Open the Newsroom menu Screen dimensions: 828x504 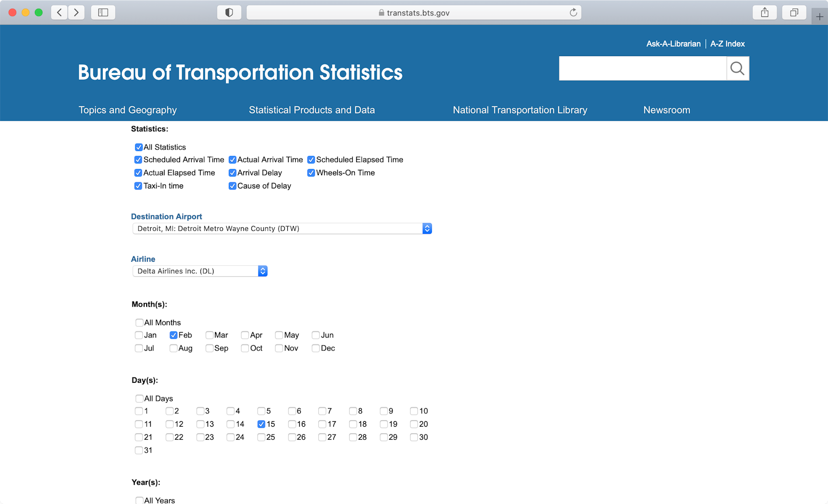[666, 110]
